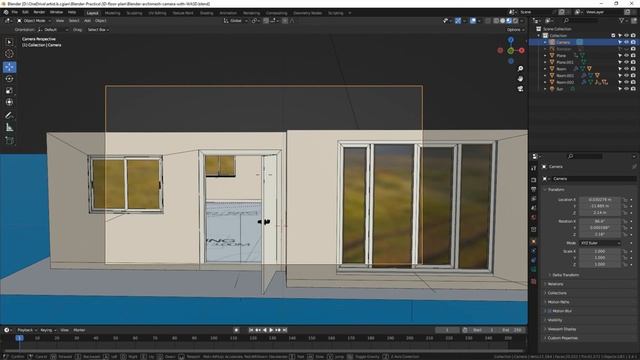Expand Room.002 in the outliner tree
The height and width of the screenshot is (360, 640).
pos(545,82)
